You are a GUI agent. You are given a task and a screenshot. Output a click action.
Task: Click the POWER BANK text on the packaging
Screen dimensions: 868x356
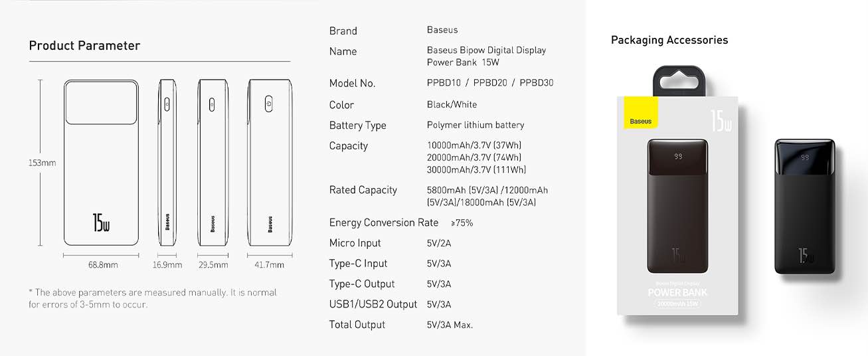[x=677, y=293]
